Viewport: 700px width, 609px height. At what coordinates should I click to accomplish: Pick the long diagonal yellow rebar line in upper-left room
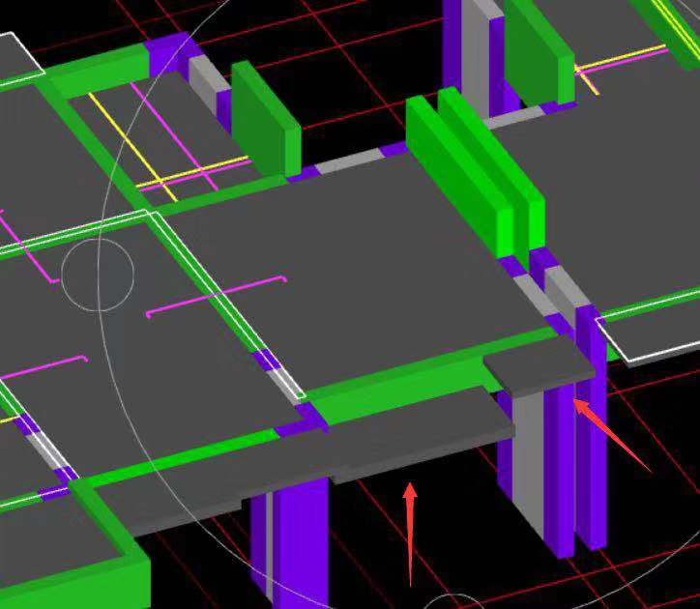pyautogui.click(x=132, y=147)
